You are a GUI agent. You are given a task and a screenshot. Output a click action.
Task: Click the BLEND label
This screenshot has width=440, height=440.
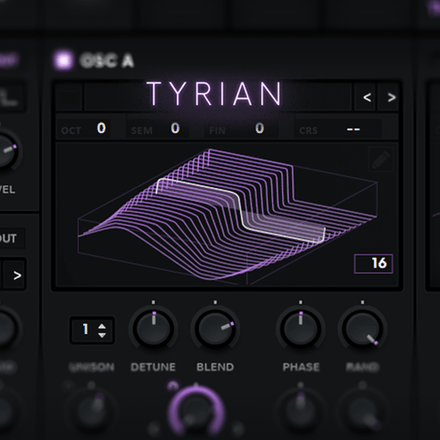[215, 367]
